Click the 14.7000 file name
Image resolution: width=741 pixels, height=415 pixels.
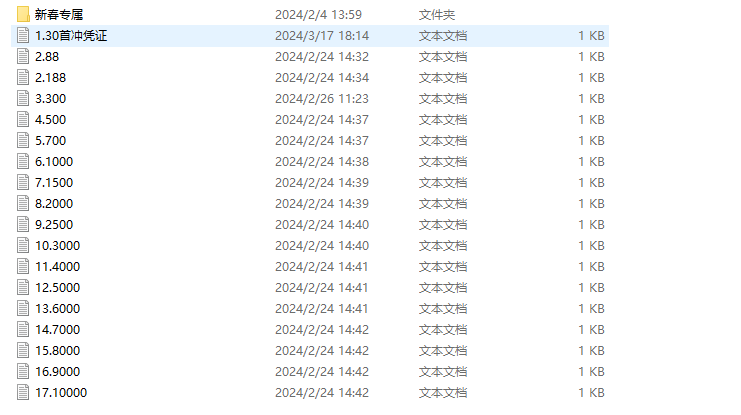point(58,329)
